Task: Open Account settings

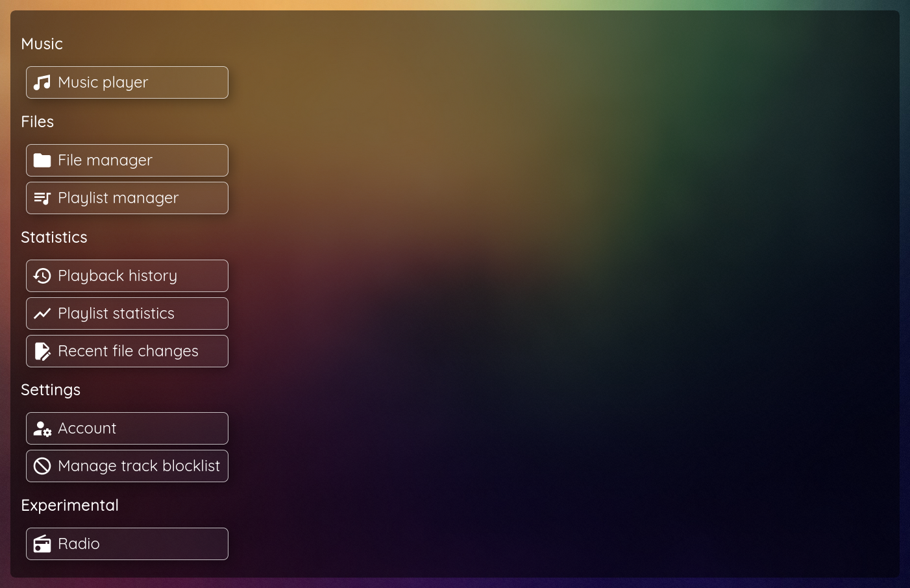Action: 127,428
